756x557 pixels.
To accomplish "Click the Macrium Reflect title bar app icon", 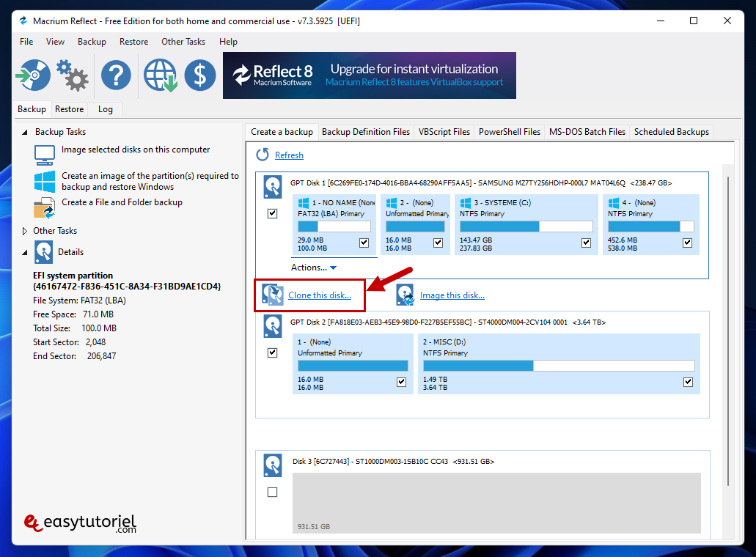I will coord(23,21).
